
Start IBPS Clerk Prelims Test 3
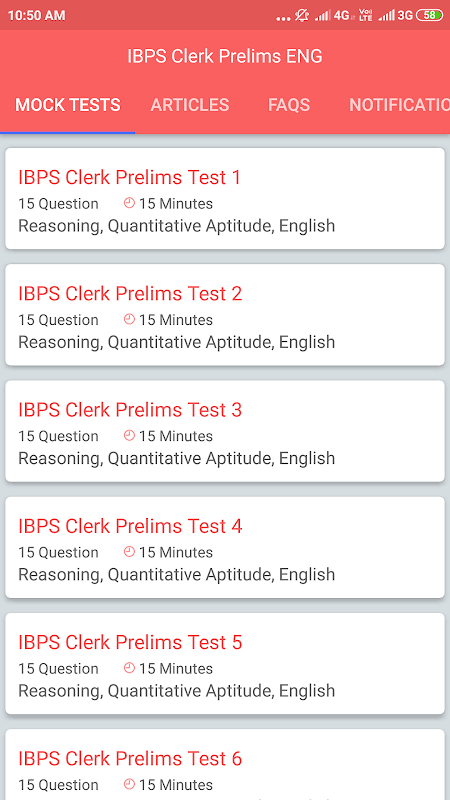coord(225,431)
